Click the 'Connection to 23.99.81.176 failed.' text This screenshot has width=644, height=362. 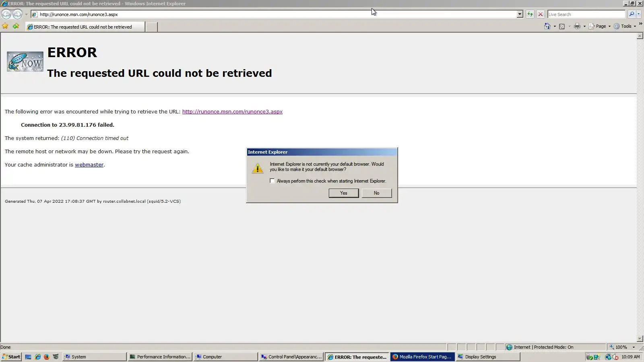(68, 125)
